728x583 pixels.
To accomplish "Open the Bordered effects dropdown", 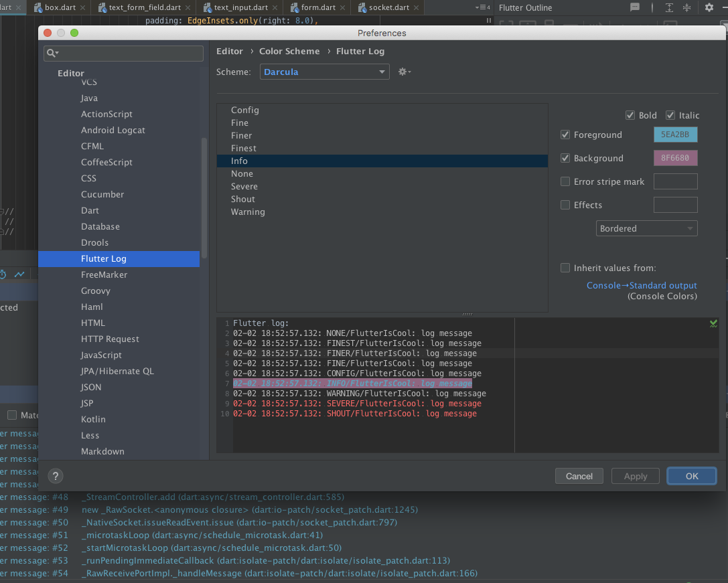I will pyautogui.click(x=646, y=228).
